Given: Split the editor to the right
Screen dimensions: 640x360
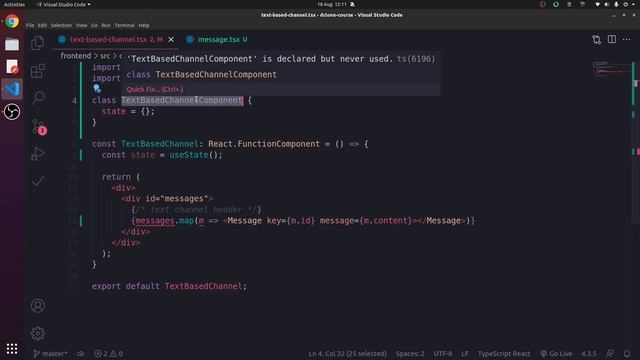Looking at the screenshot, I should 611,39.
